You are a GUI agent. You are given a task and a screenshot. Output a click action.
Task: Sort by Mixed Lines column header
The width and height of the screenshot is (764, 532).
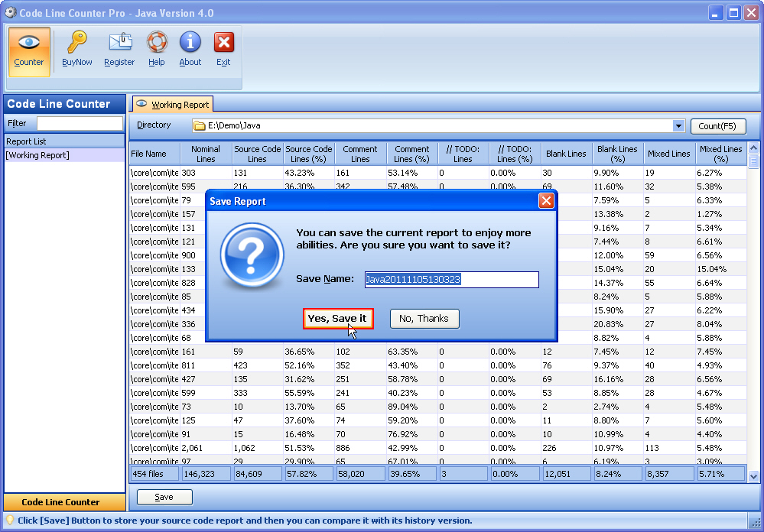[669, 154]
